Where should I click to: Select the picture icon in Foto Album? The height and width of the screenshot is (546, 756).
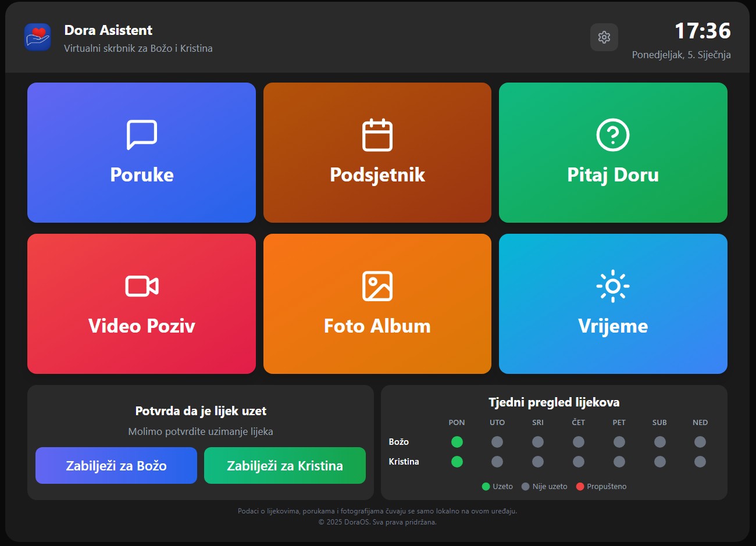pyautogui.click(x=377, y=286)
